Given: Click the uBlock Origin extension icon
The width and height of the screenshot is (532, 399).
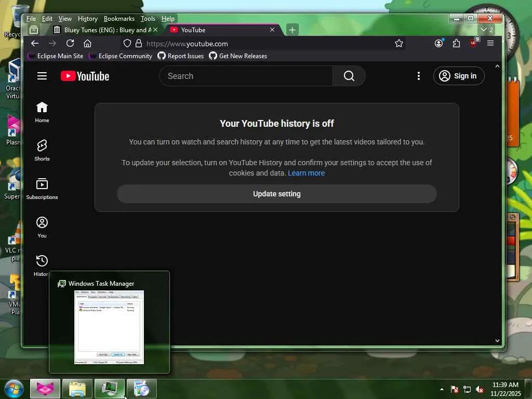Looking at the screenshot, I should pyautogui.click(x=474, y=43).
